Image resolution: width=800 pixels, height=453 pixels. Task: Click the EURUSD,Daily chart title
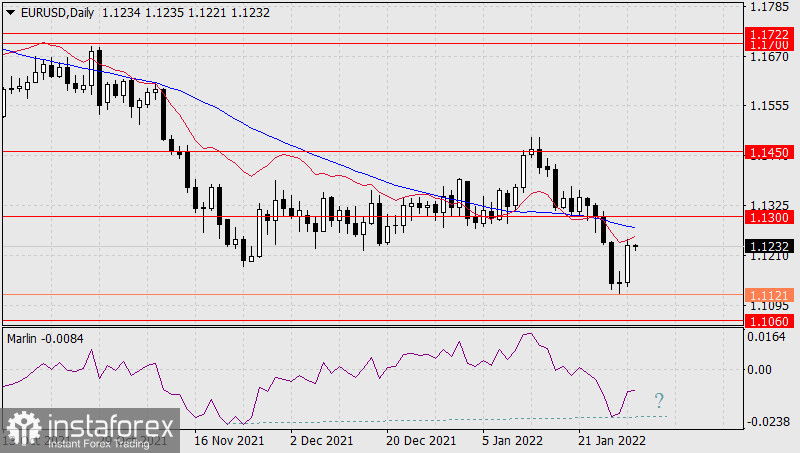pyautogui.click(x=56, y=10)
